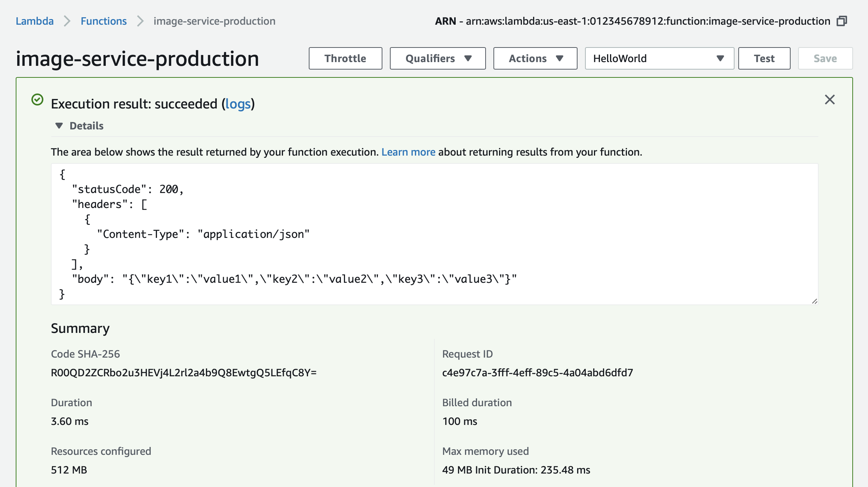Run the function with the Test button
The width and height of the screenshot is (868, 487).
point(764,58)
